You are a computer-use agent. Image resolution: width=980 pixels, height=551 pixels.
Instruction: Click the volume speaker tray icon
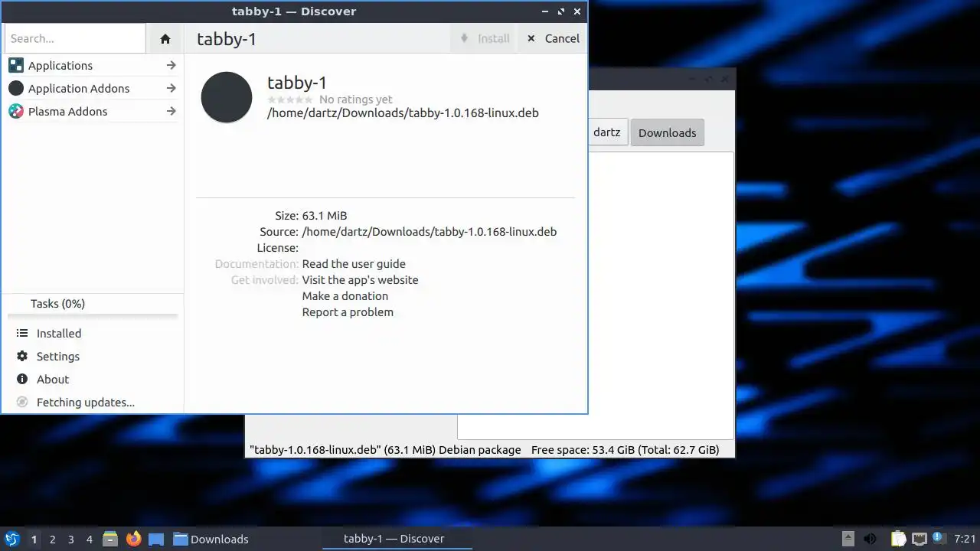coord(870,539)
